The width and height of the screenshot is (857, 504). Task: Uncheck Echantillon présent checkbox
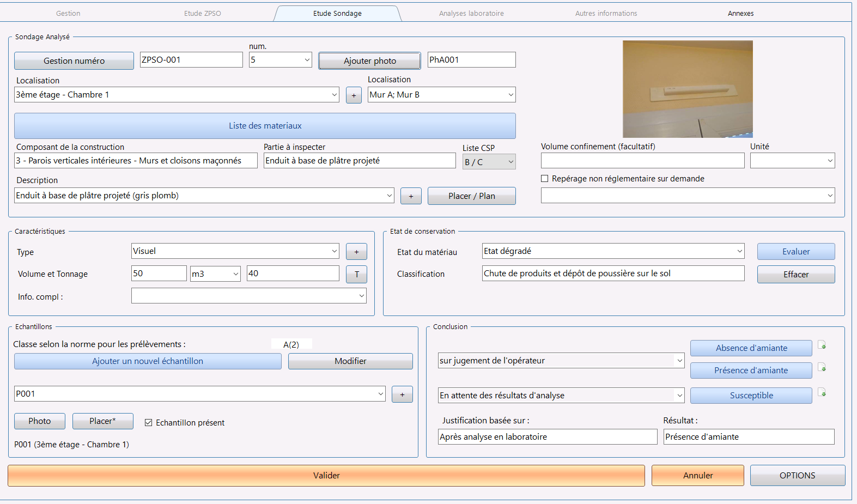[x=148, y=423]
